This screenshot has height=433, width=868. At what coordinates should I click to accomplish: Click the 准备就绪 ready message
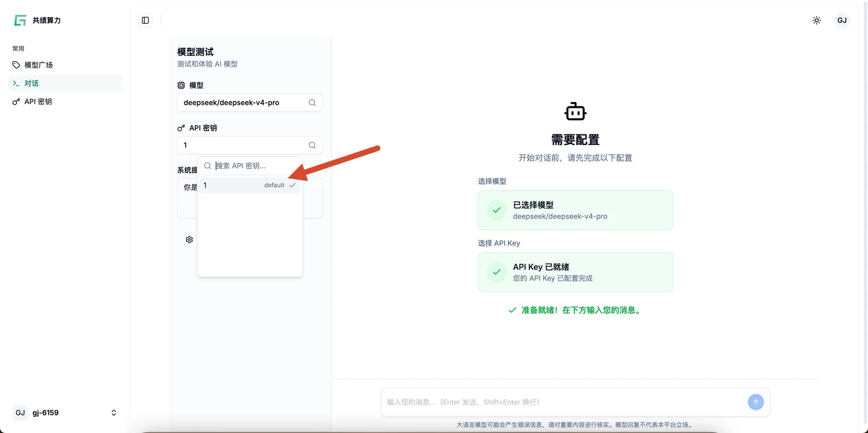575,310
